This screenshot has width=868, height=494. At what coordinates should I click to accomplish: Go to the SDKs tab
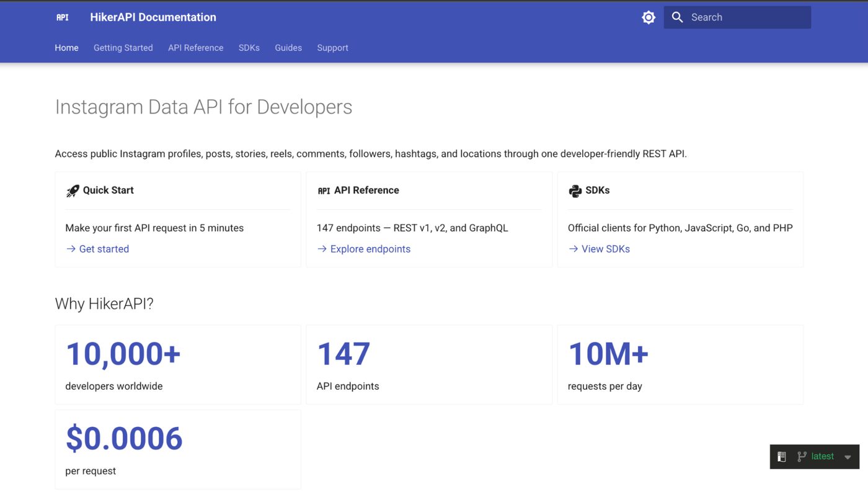pyautogui.click(x=249, y=48)
